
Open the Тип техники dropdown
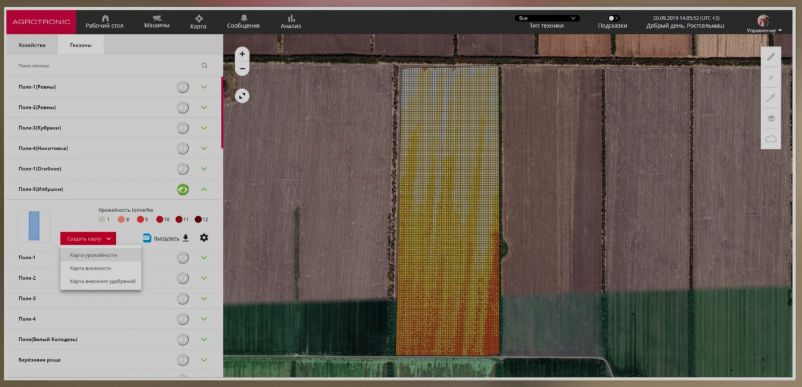pyautogui.click(x=547, y=18)
